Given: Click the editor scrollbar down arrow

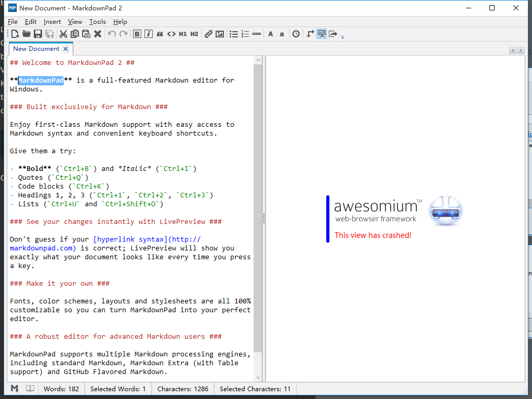Looking at the screenshot, I should [x=258, y=377].
